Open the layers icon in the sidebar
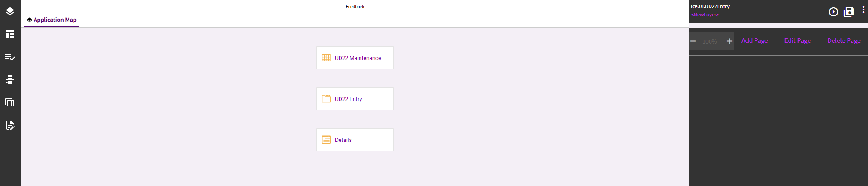 [10, 11]
